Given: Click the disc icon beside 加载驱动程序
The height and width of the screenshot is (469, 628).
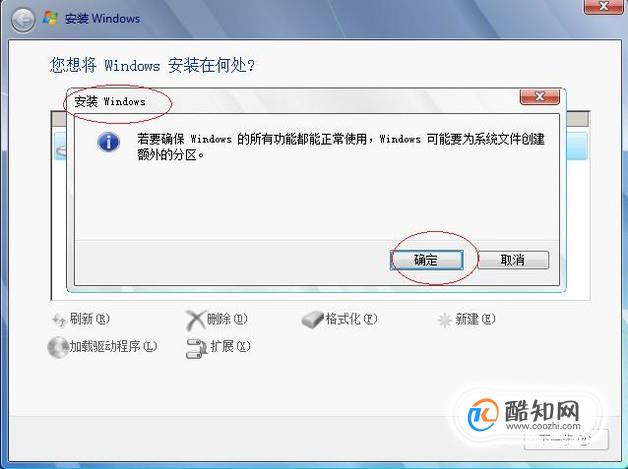Looking at the screenshot, I should [x=58, y=347].
